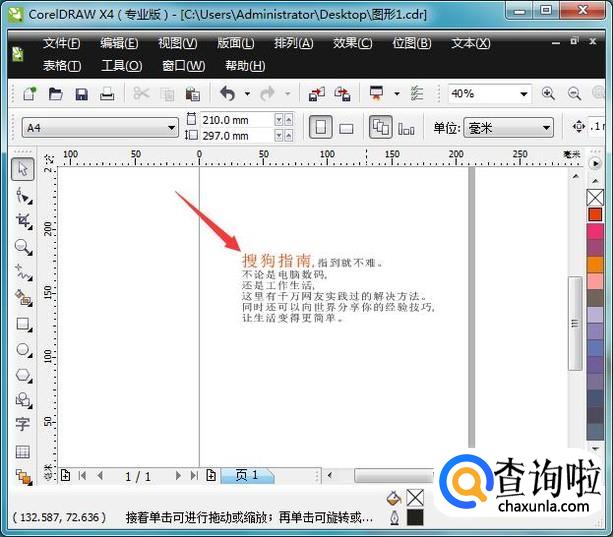Open the 视图(V) menu

(x=177, y=43)
